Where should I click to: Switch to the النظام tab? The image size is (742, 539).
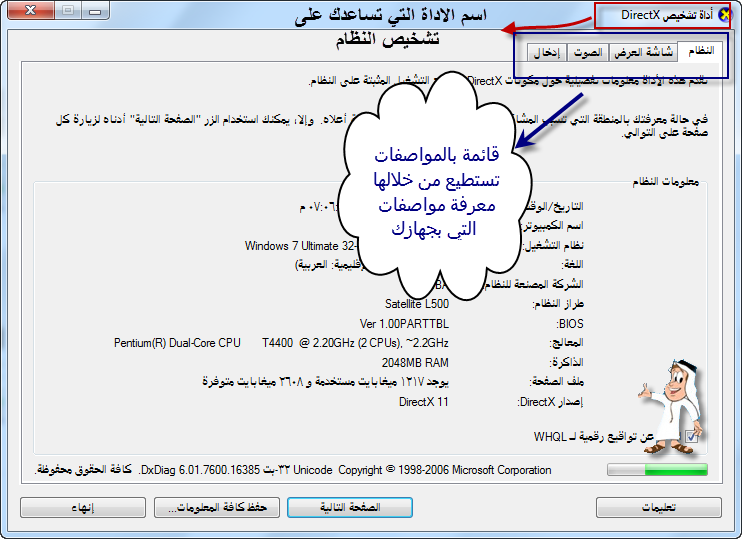701,51
